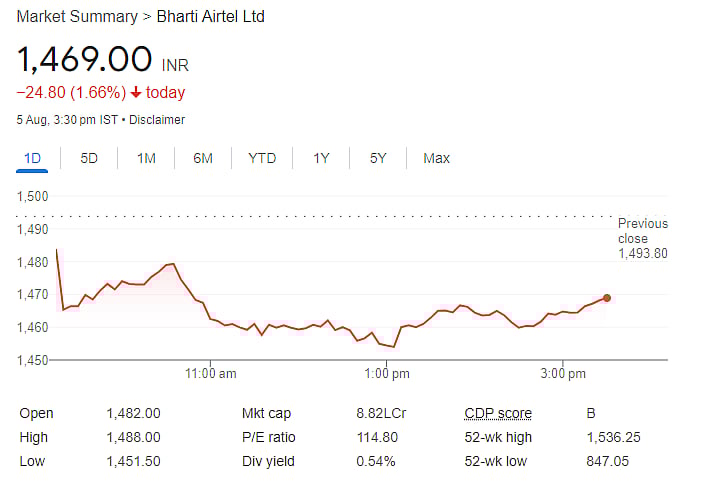Viewport: 703px width, 484px height.
Task: Open the 6M chart tab
Action: point(203,158)
